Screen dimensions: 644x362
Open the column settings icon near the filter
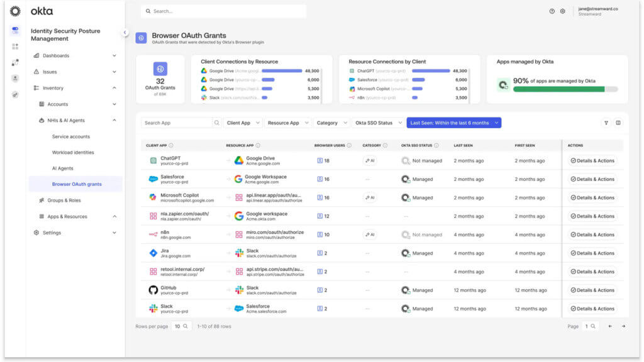(619, 123)
